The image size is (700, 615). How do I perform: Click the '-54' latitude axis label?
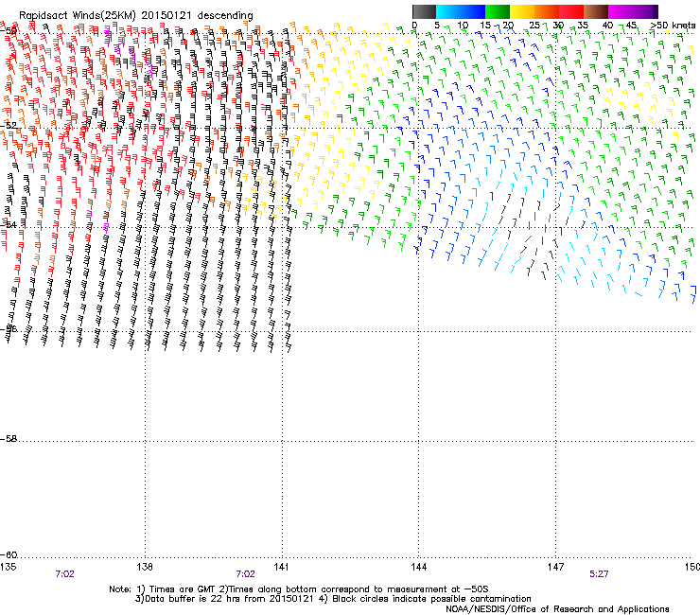point(9,224)
